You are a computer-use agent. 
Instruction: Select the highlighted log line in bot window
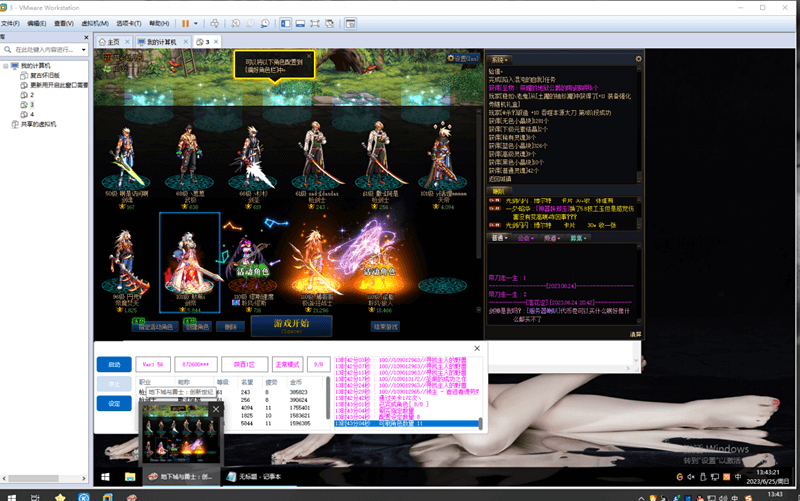tap(406, 423)
